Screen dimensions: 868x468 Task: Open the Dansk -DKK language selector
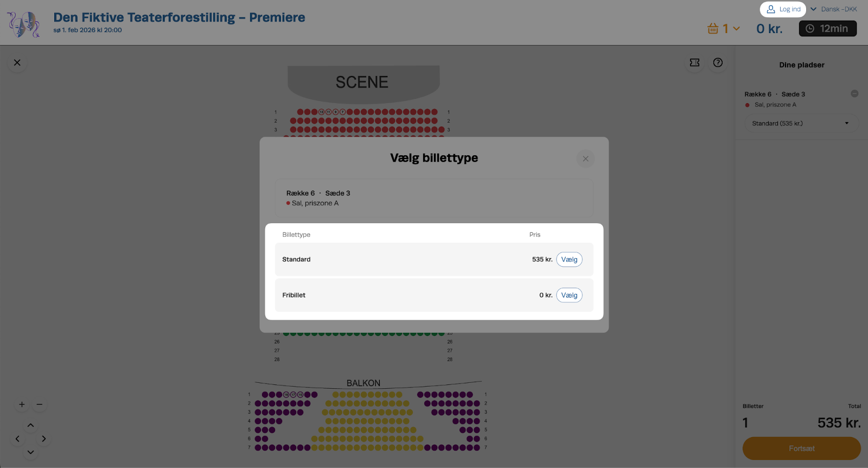834,9
